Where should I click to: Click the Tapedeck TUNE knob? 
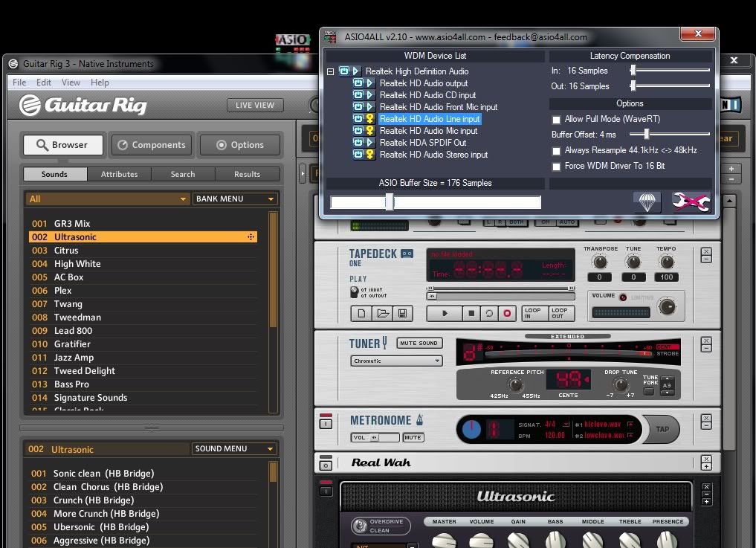(x=633, y=262)
